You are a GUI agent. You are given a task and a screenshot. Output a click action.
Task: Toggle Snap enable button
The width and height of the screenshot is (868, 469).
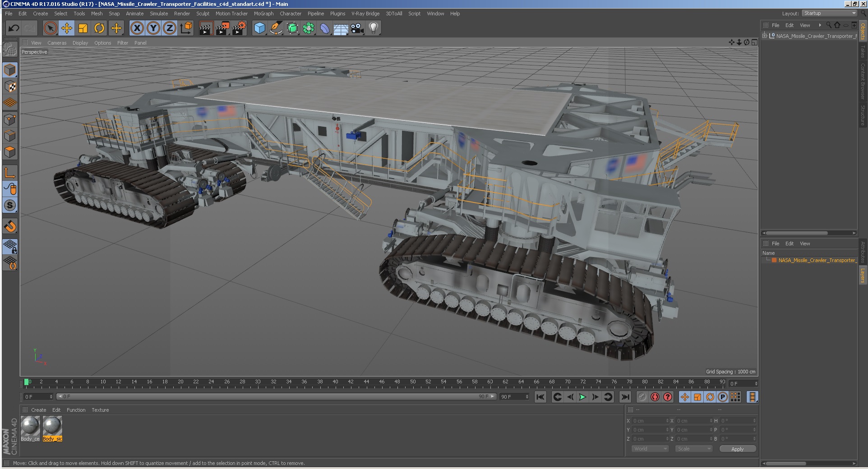[x=10, y=205]
